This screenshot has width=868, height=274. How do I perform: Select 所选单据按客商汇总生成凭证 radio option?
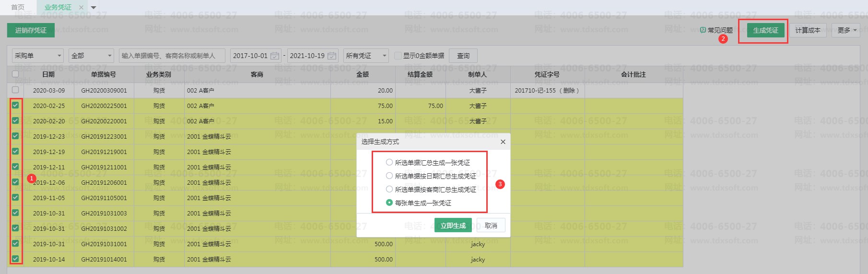[389, 190]
